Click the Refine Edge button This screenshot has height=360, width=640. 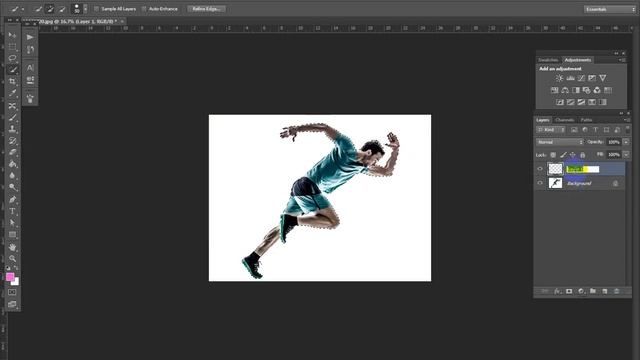tap(207, 9)
